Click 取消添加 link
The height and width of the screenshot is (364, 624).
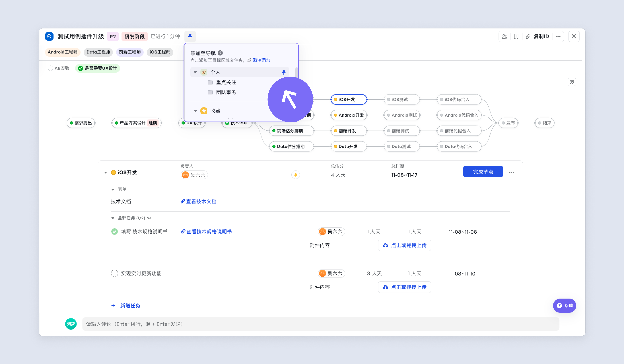(261, 60)
